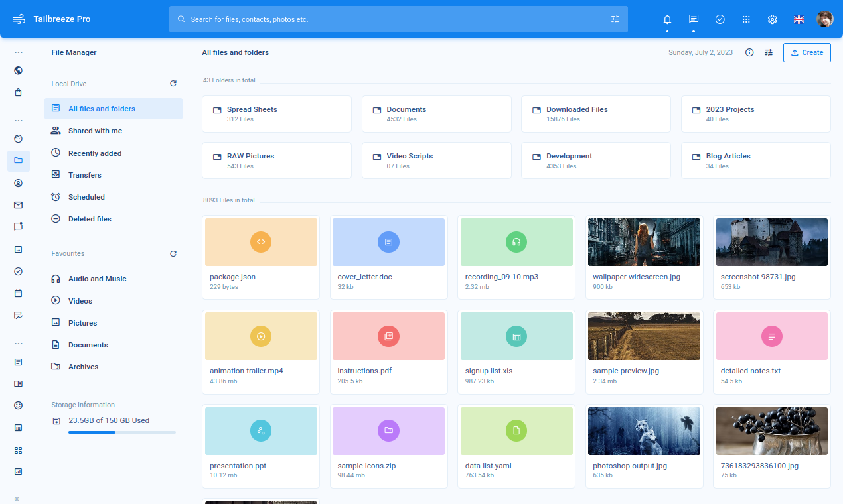The width and height of the screenshot is (843, 504).
Task: Open Documents favourite in sidebar
Action: [x=114, y=345]
